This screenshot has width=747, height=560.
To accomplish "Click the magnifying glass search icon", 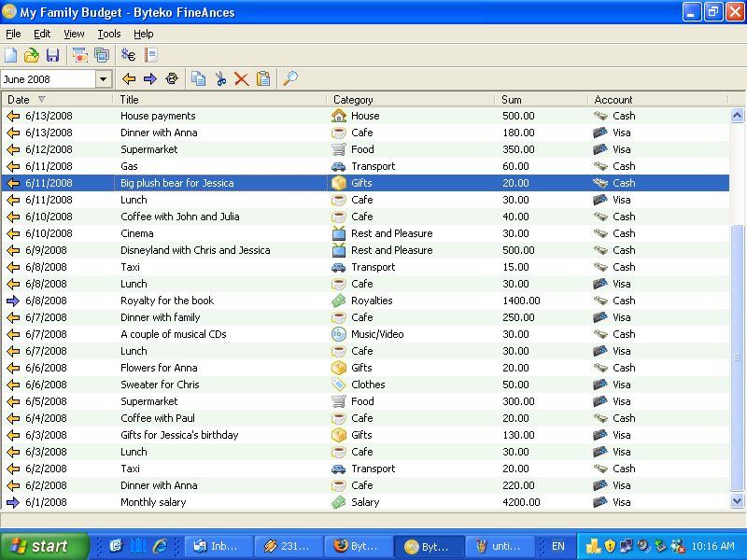I will tap(290, 79).
